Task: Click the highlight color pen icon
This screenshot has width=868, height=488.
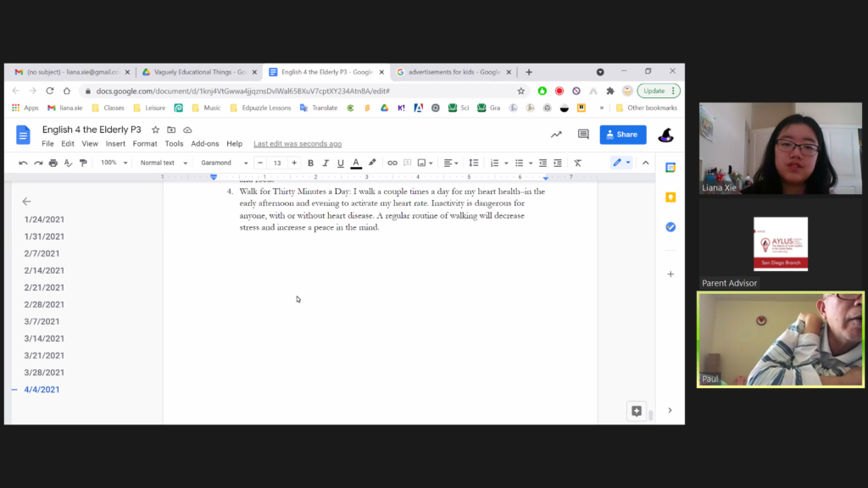Action: 372,163
